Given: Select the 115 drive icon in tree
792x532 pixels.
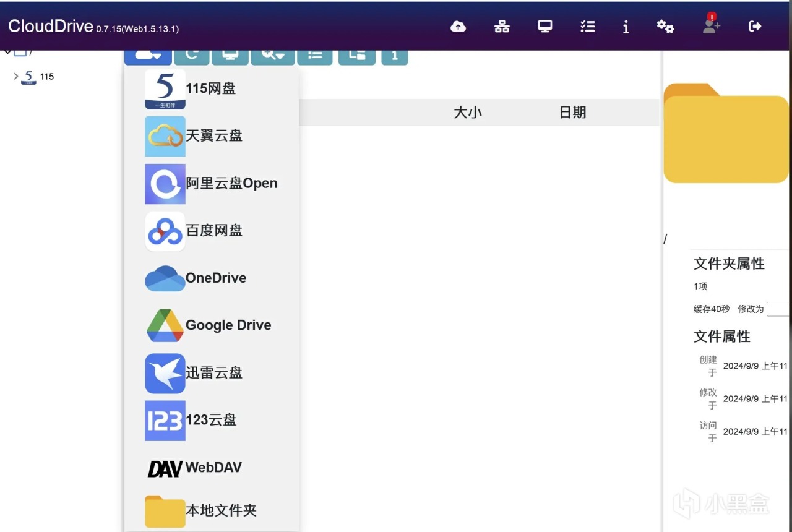Looking at the screenshot, I should pos(28,77).
